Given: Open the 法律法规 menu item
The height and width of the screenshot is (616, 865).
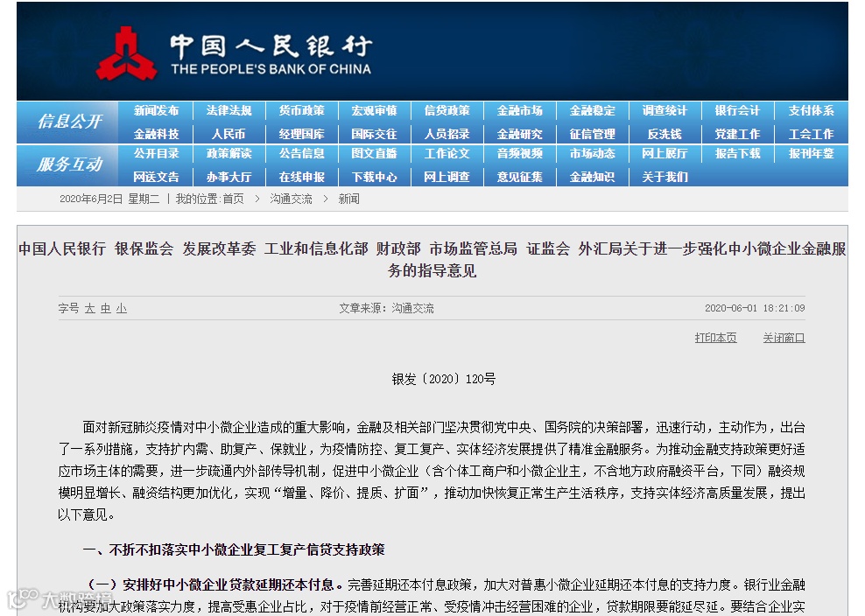Looking at the screenshot, I should (229, 110).
